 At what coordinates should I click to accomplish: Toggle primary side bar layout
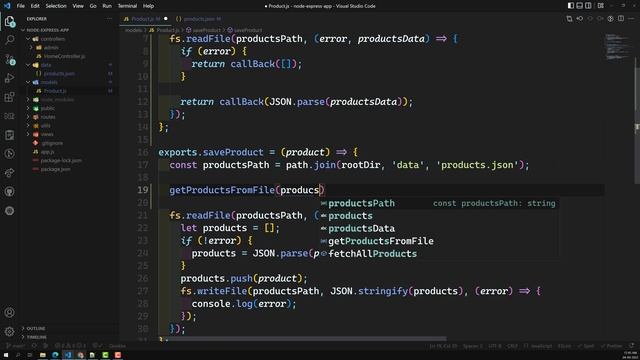[x=571, y=6]
